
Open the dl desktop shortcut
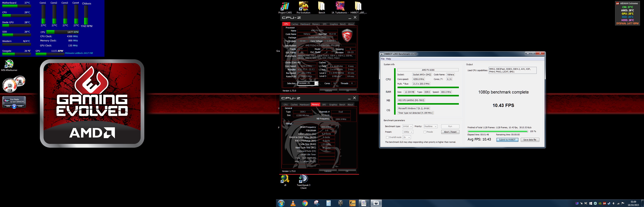coord(285,181)
